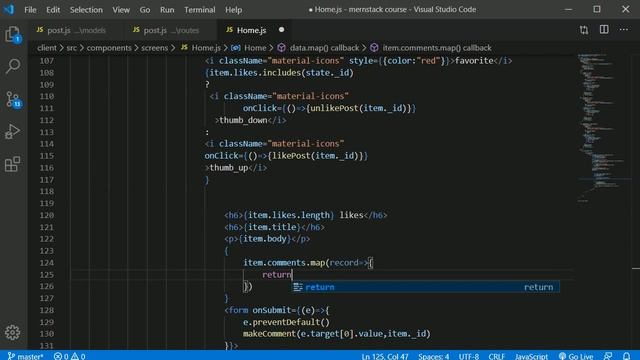Click JavaScript language mode selector
The image size is (640, 360).
click(x=531, y=356)
